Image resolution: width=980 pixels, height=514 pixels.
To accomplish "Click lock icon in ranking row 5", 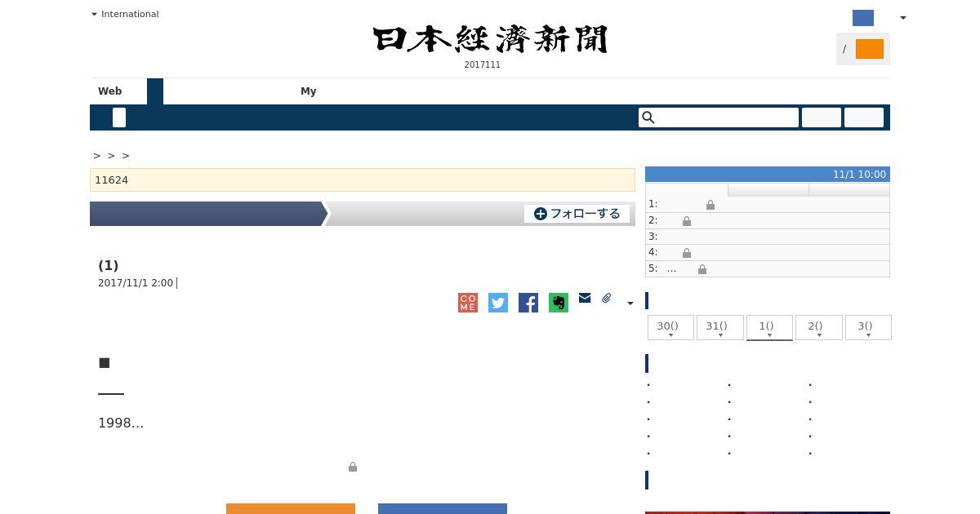I will pos(702,269).
